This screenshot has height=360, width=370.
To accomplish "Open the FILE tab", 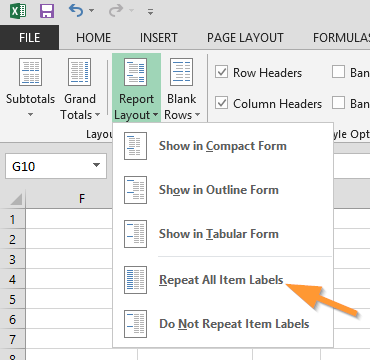I will (29, 37).
